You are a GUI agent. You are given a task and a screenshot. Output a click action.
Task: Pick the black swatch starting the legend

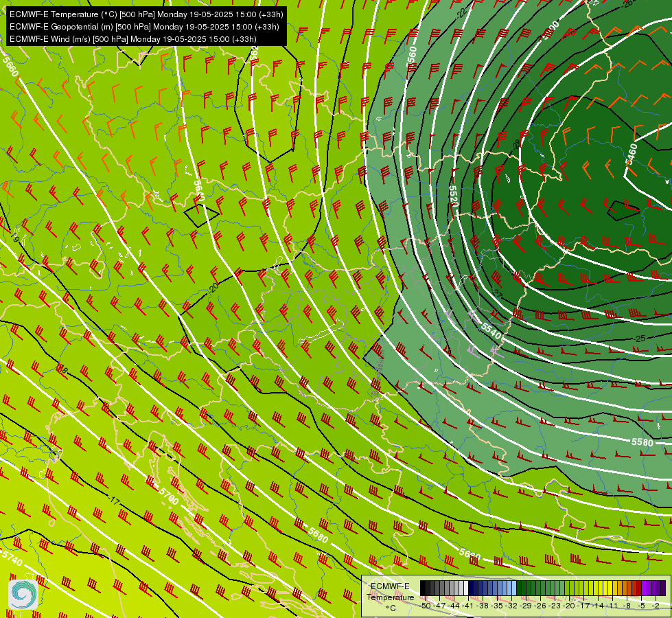(423, 588)
